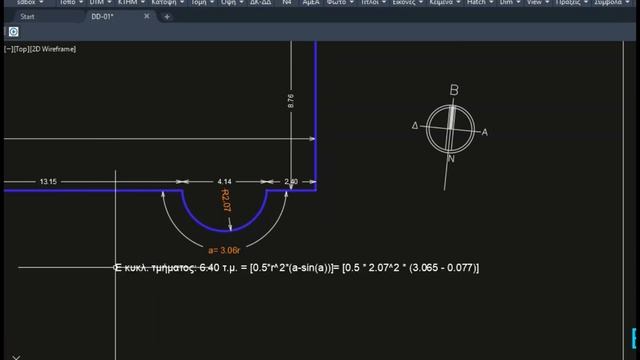
Task: Open the [2D Wireframe] visual style menu
Action: coord(53,49)
